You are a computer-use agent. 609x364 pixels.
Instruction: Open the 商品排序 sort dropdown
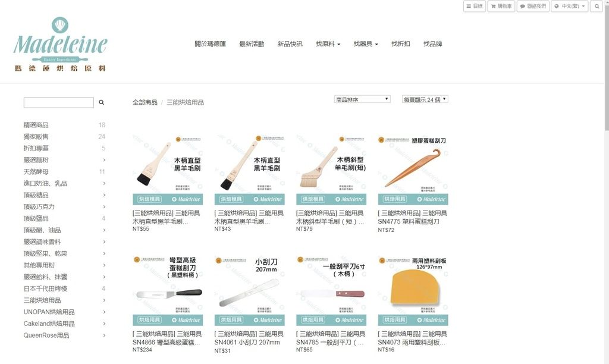pos(362,99)
